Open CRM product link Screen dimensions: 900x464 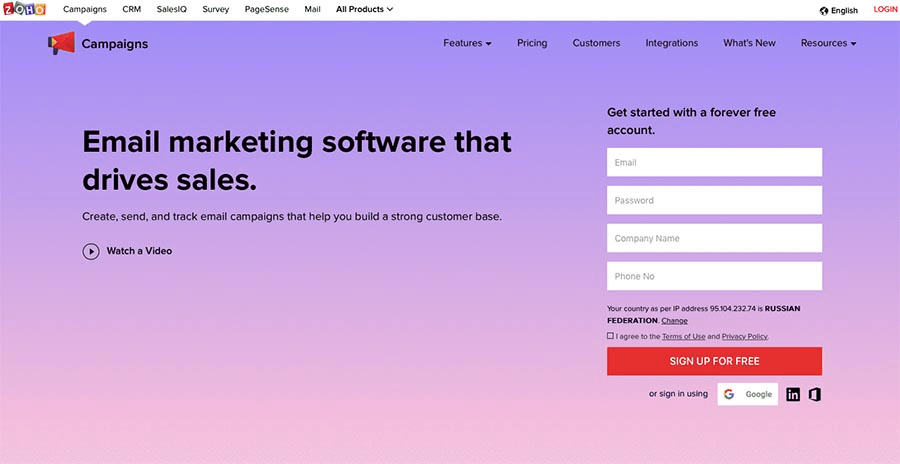[131, 9]
